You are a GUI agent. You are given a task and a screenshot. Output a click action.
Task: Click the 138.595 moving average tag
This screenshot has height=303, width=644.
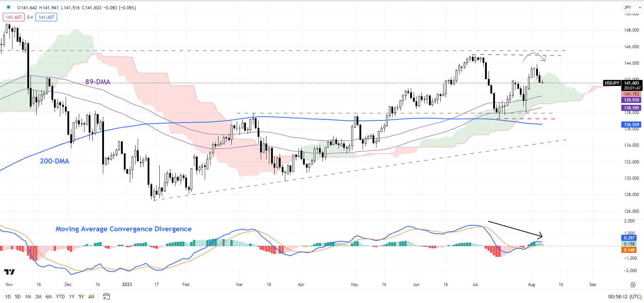pyautogui.click(x=631, y=108)
